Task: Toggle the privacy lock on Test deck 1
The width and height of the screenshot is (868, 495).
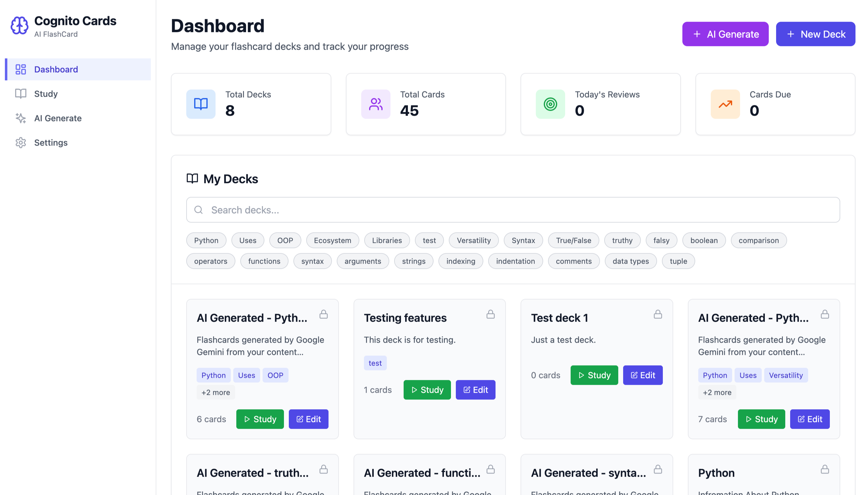Action: [658, 314]
